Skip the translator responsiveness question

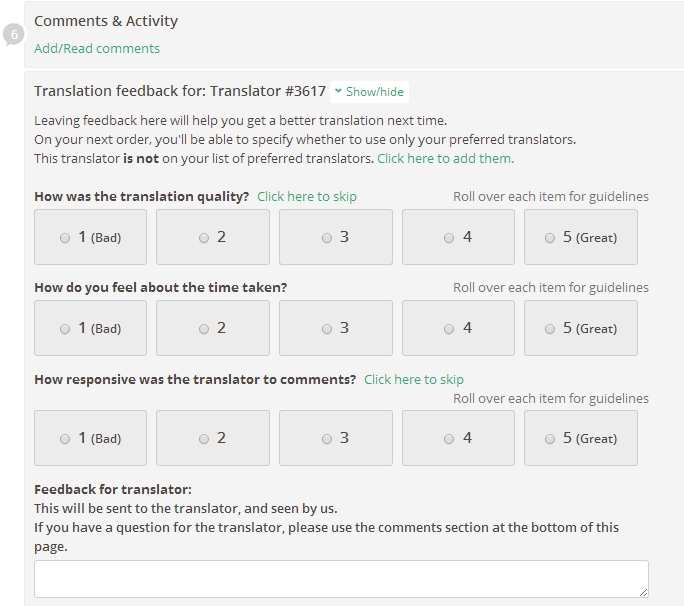[x=414, y=380]
